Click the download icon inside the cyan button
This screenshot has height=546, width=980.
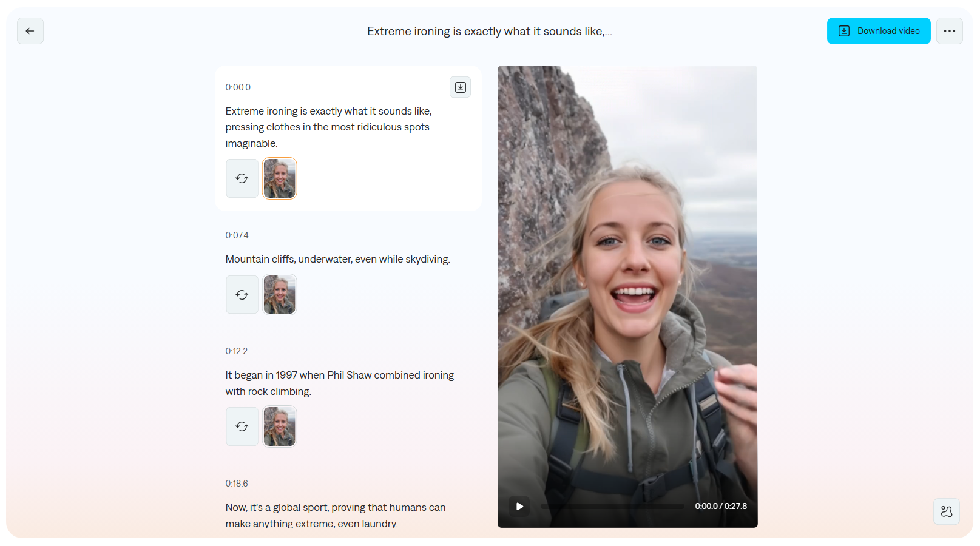(843, 30)
